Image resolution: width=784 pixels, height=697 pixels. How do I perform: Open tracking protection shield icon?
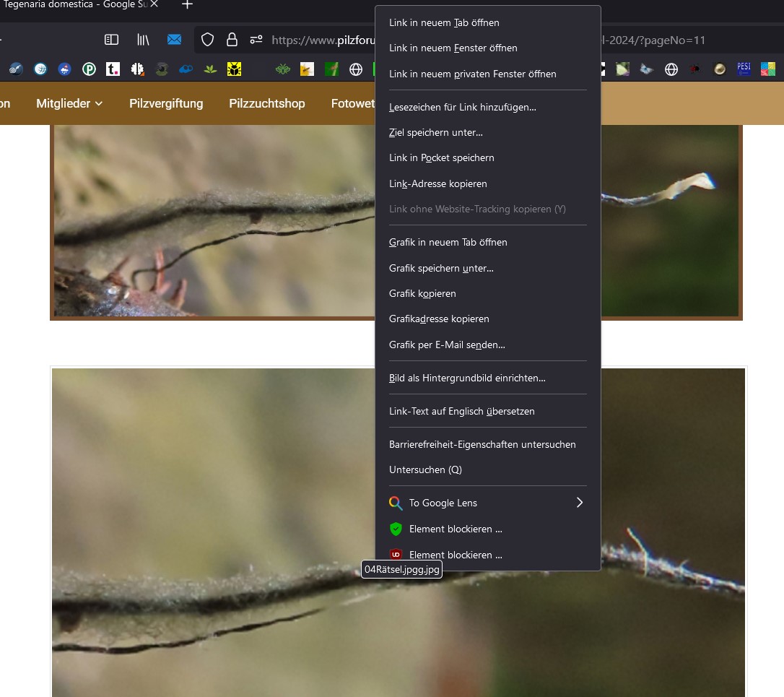point(207,40)
